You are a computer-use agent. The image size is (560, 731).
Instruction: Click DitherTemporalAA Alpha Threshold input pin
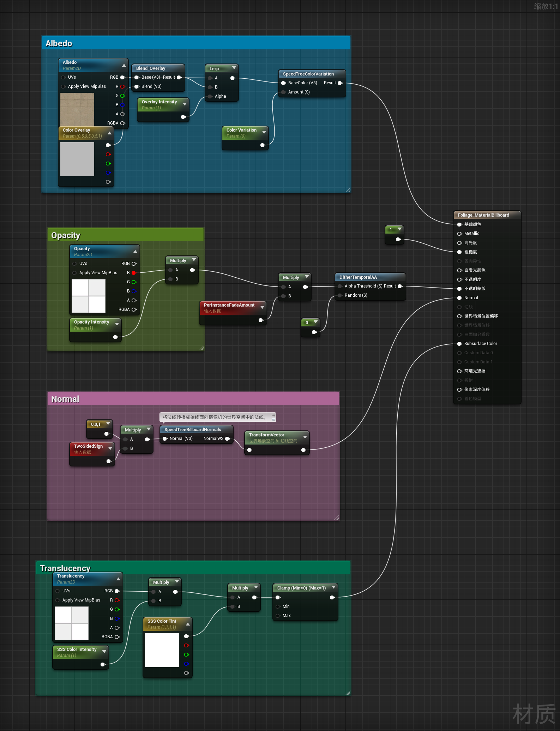[x=340, y=286]
